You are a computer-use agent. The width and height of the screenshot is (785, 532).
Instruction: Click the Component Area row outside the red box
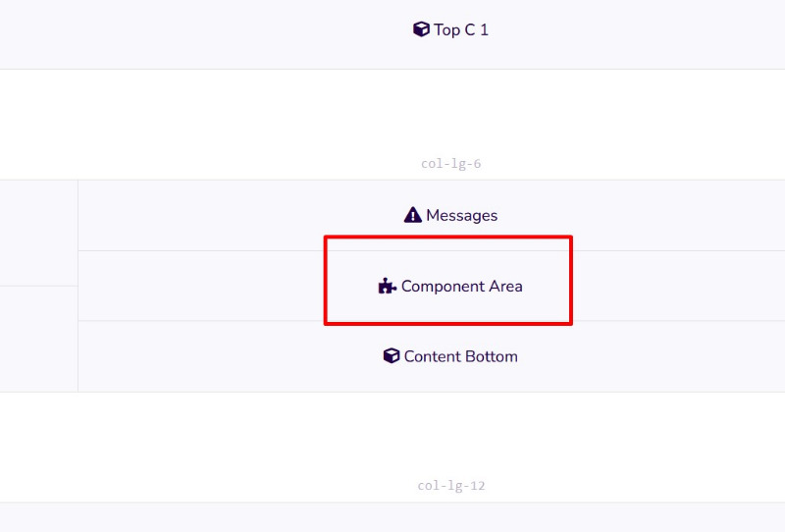(x=200, y=286)
